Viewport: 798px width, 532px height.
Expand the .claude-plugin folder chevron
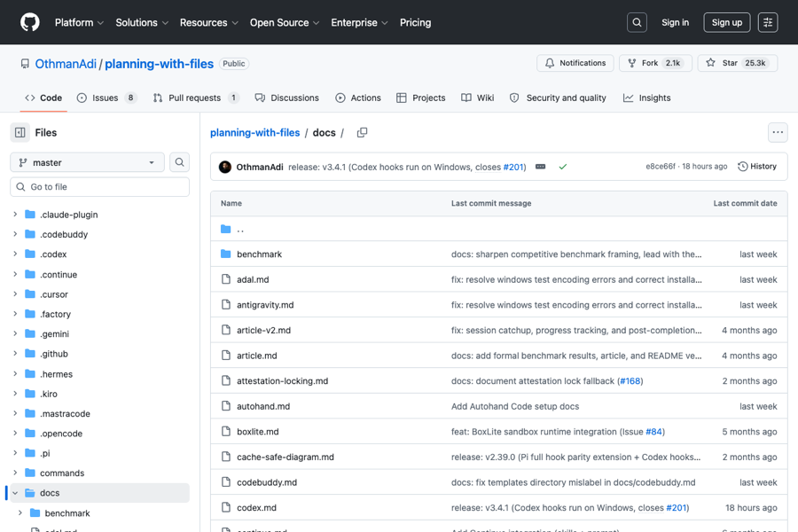[15, 215]
